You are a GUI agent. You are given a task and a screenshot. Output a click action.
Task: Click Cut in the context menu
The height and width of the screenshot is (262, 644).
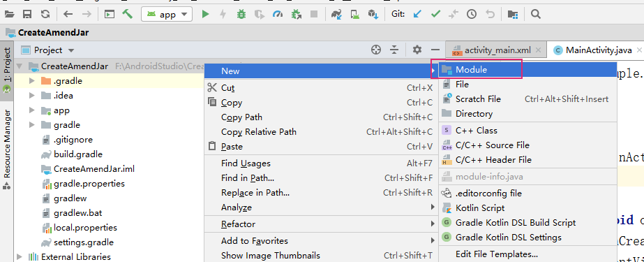(x=321, y=88)
